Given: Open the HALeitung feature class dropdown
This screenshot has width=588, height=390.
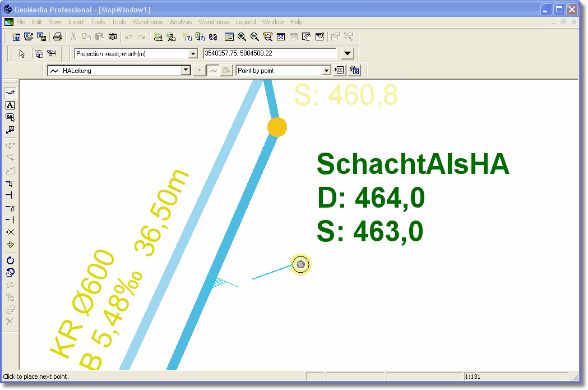Looking at the screenshot, I should (186, 71).
